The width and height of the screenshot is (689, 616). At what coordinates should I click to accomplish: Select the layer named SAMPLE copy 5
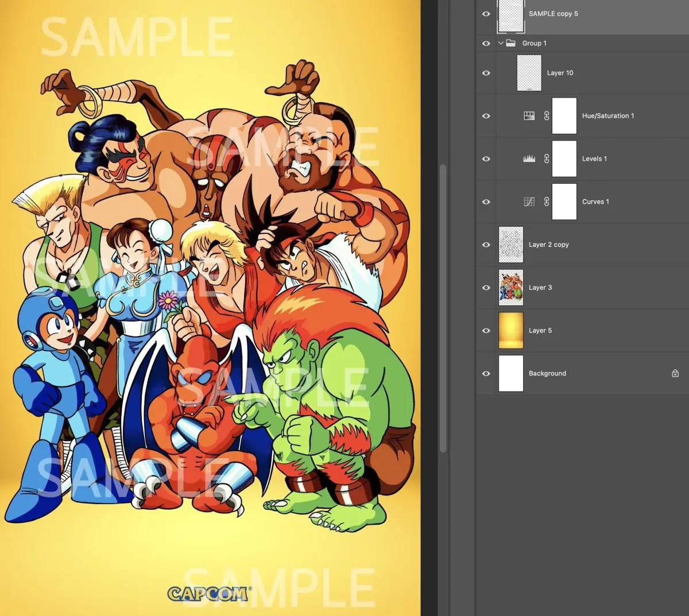click(553, 14)
